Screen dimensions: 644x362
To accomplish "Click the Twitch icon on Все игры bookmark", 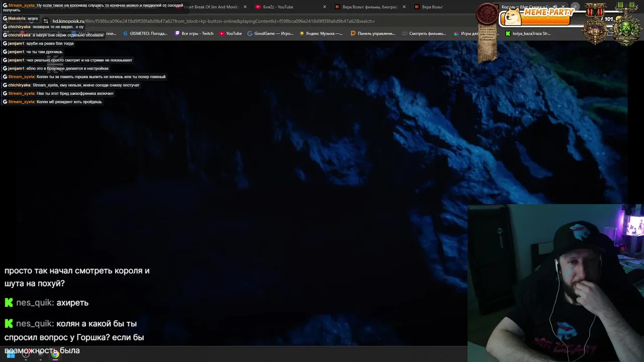I will click(x=177, y=34).
